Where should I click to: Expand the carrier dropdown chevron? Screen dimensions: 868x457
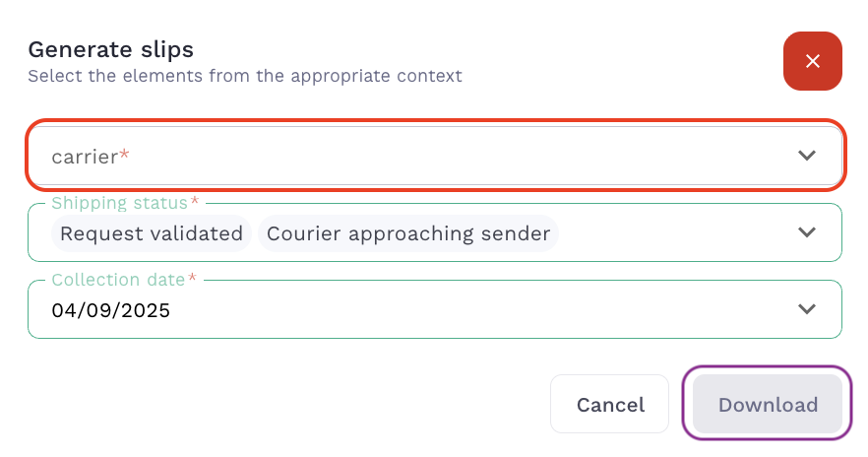[x=807, y=156]
